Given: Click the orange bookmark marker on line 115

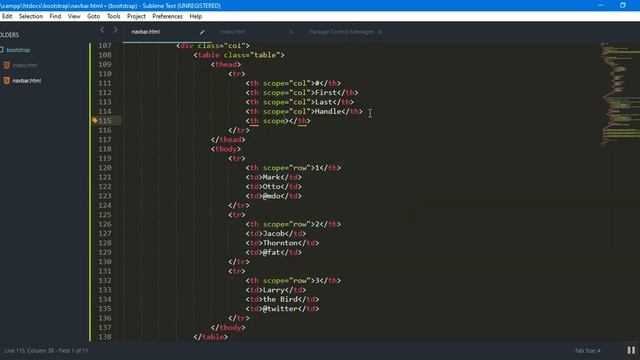Looking at the screenshot, I should tap(95, 120).
